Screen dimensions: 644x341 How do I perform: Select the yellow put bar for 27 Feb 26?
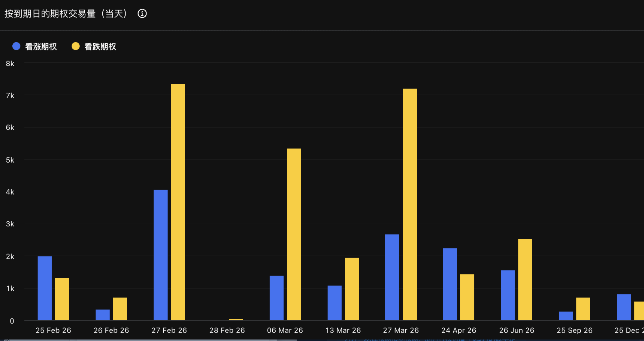[178, 202]
